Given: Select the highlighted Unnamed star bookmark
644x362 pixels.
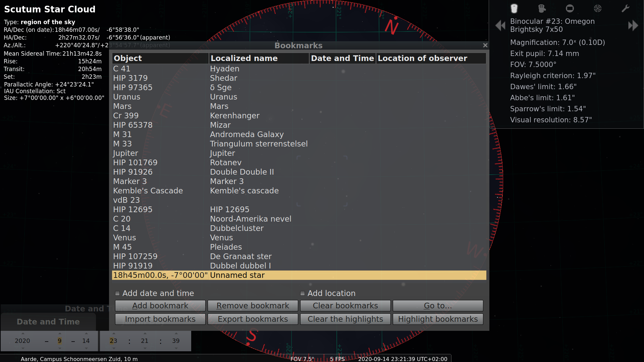Looking at the screenshot, I should (x=299, y=275).
